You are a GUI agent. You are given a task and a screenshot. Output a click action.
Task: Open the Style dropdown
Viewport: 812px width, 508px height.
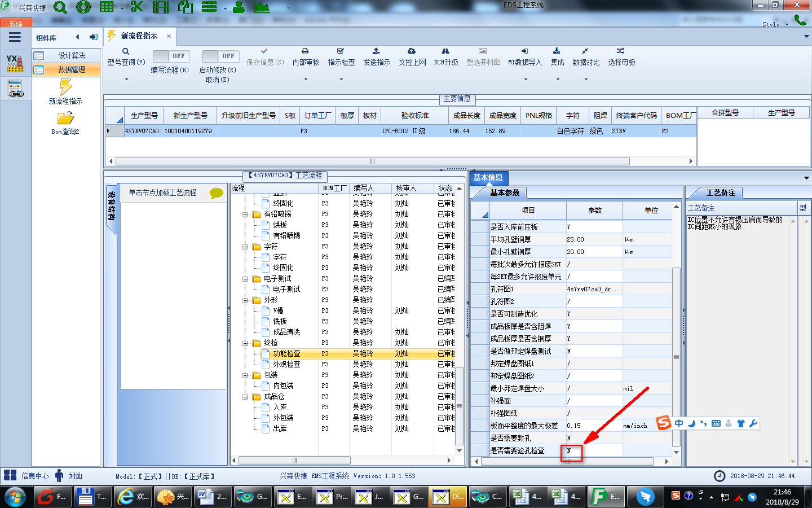775,24
